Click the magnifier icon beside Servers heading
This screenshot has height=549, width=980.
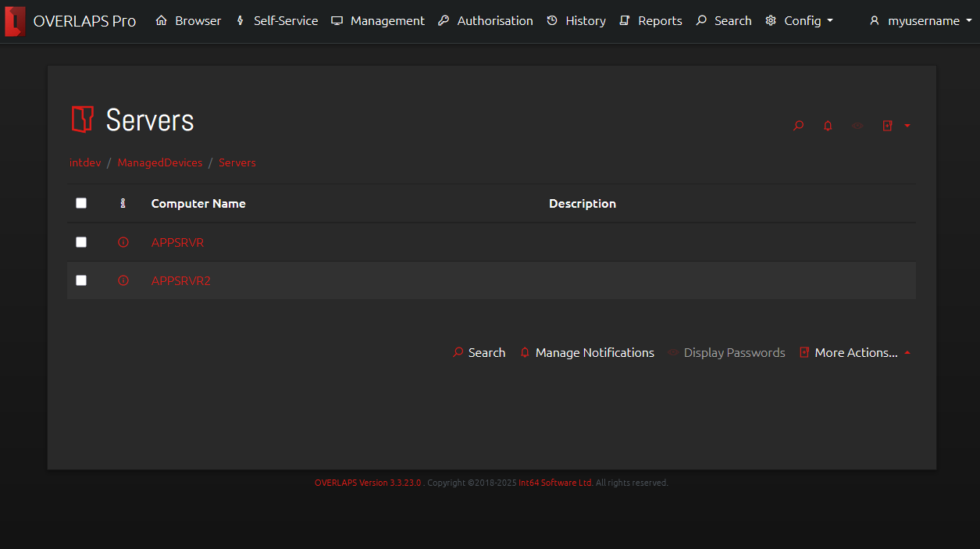point(798,126)
